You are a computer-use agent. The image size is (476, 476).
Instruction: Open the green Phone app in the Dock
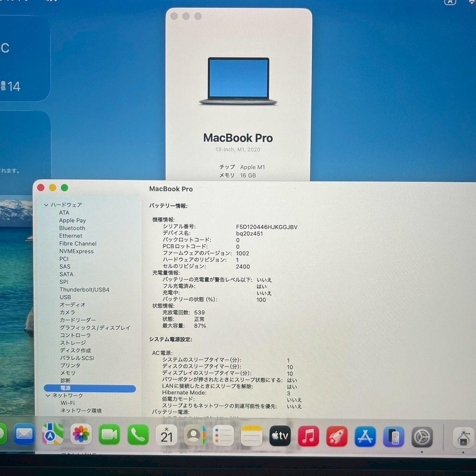138,435
